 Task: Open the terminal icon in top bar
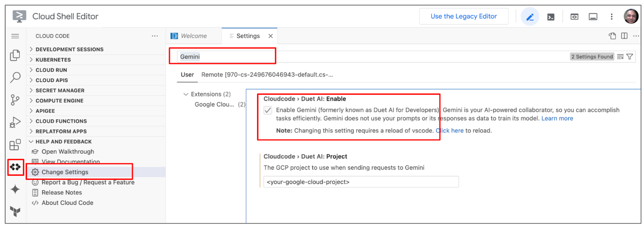(551, 17)
